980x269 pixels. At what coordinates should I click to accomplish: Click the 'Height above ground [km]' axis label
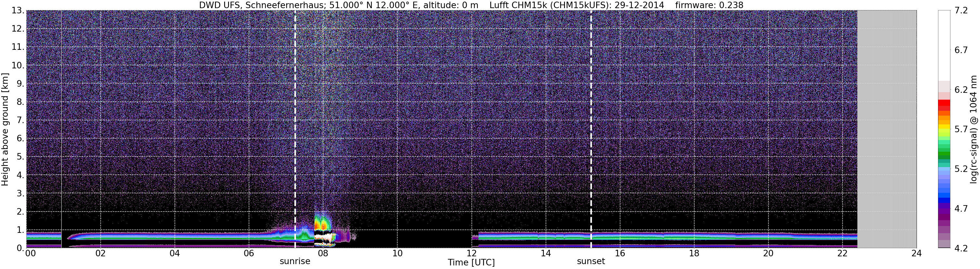pos(5,129)
